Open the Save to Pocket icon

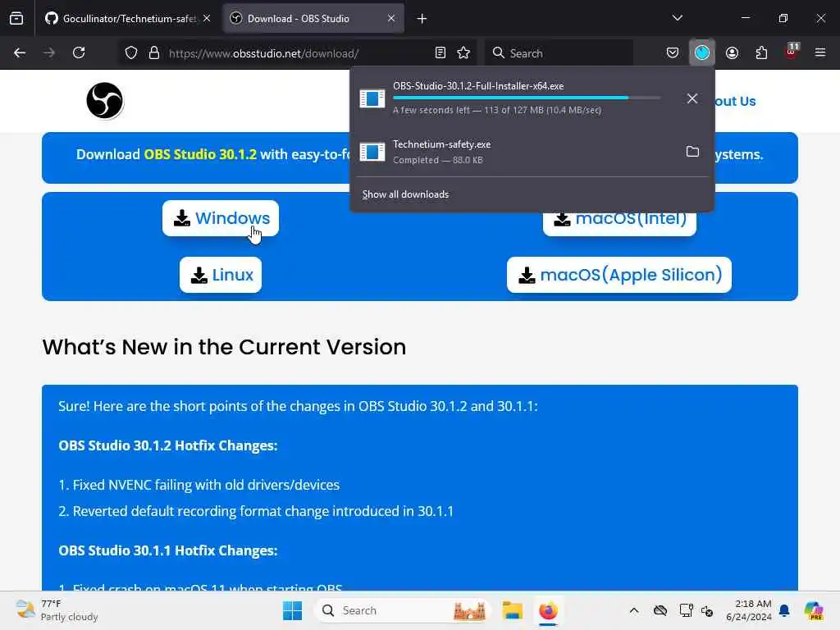coord(673,53)
